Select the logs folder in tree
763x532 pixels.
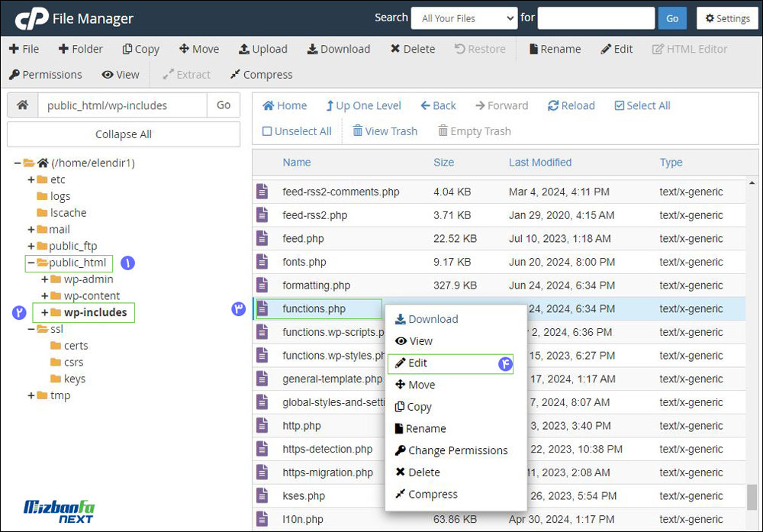click(x=53, y=196)
